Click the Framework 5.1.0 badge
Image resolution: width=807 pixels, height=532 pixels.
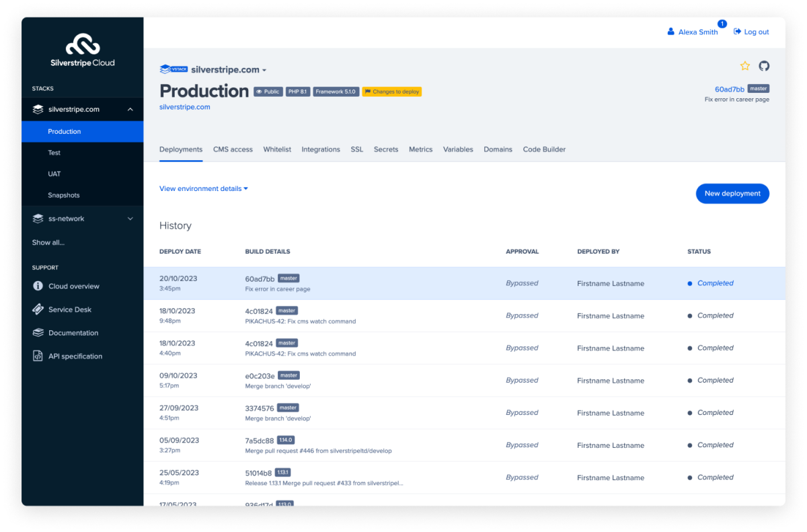(336, 91)
